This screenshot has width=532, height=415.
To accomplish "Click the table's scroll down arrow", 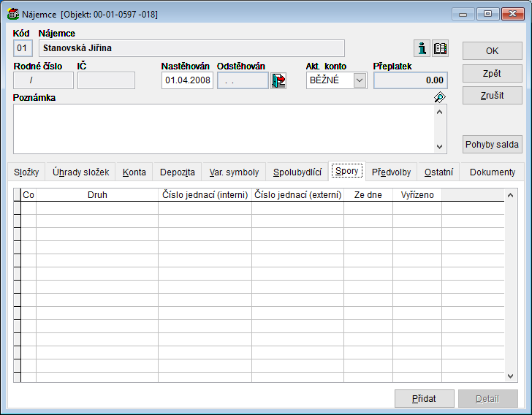I will [x=511, y=376].
